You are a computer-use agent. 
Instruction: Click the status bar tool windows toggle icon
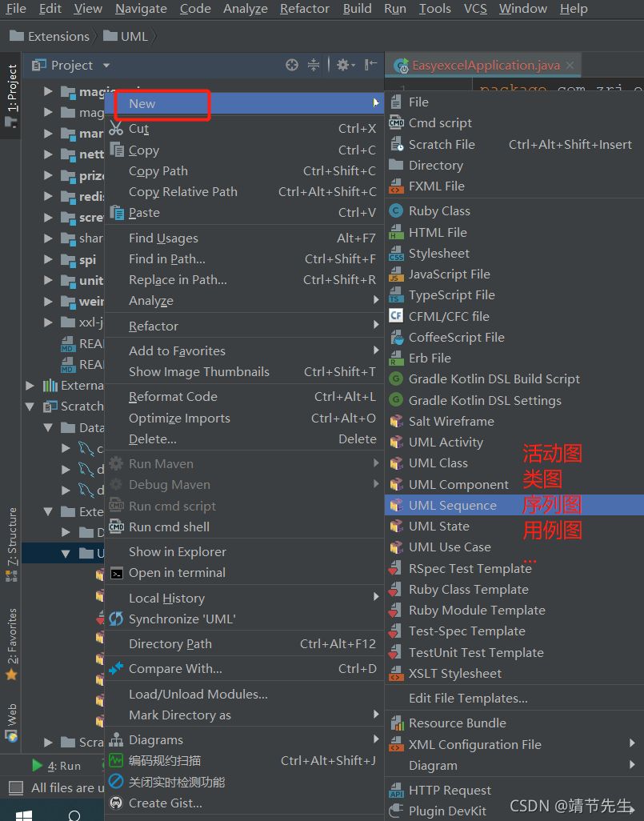click(16, 787)
